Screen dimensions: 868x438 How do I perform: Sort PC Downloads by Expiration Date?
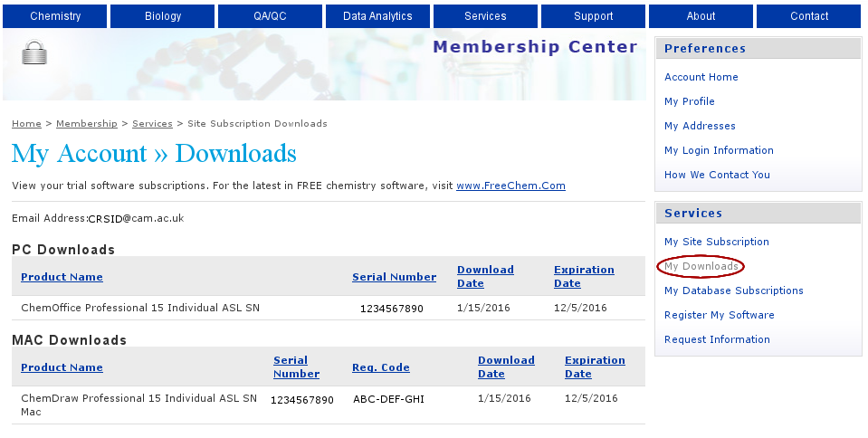tap(584, 276)
